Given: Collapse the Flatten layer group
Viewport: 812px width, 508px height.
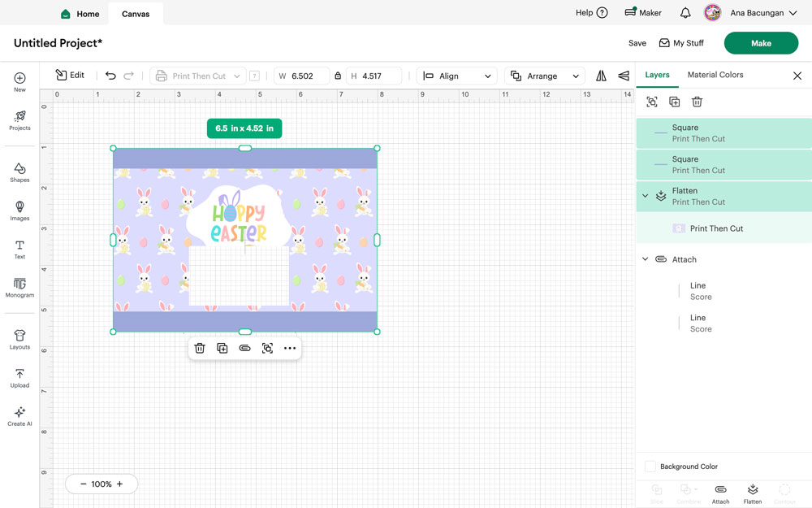Looking at the screenshot, I should click(646, 196).
